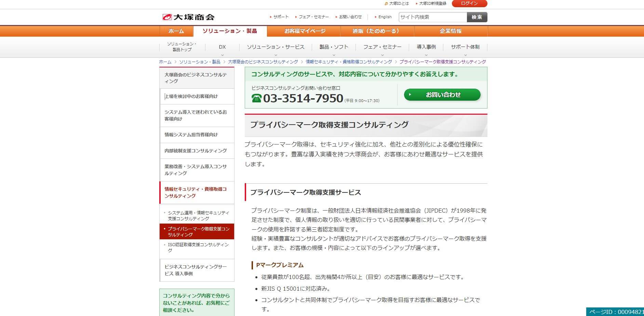
Task: Open the お客様マイページ tab
Action: 304,31
